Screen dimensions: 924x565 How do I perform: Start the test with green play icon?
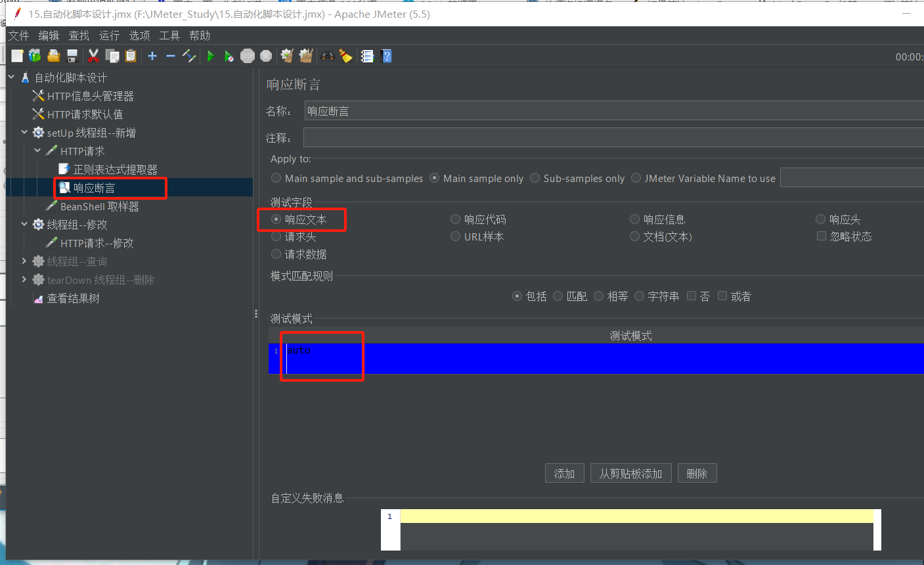tap(211, 56)
